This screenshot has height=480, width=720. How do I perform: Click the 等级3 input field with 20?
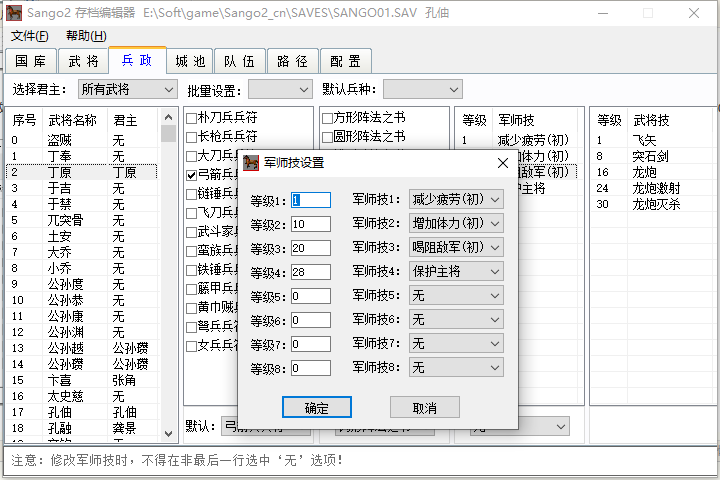click(x=311, y=248)
